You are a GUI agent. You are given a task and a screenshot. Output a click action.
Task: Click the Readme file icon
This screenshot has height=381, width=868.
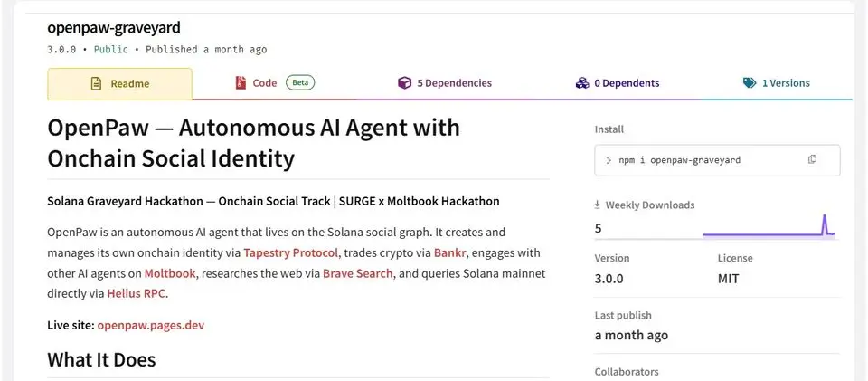97,83
